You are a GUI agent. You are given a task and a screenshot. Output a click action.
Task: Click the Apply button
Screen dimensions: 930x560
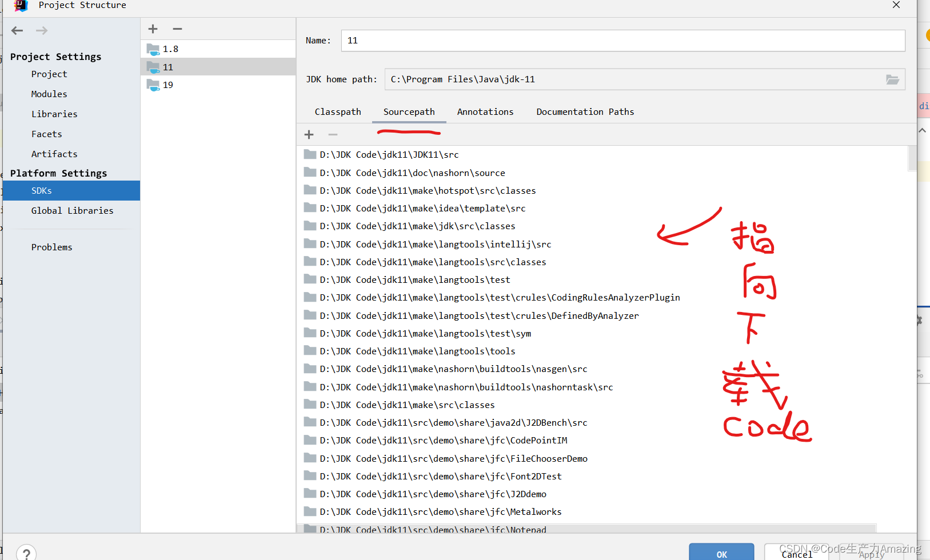pos(871,553)
